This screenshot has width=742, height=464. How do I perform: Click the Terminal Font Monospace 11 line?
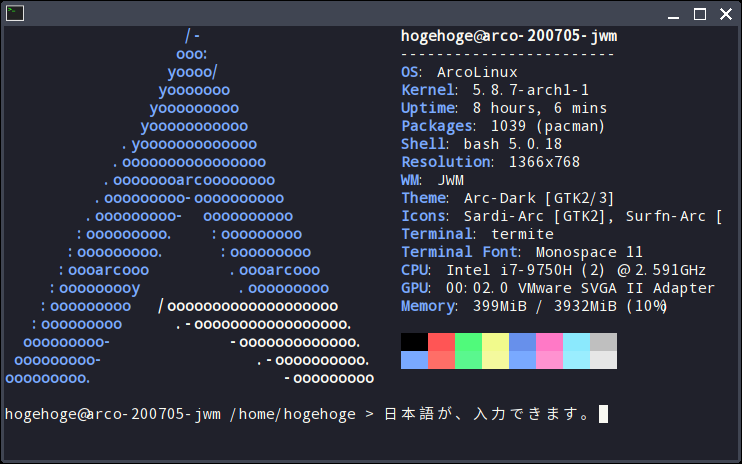pos(522,252)
